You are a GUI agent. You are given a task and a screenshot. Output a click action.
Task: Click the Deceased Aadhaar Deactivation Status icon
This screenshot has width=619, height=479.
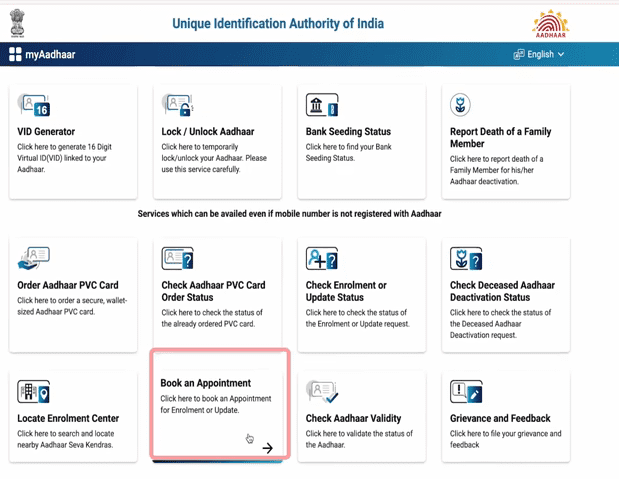click(x=466, y=258)
